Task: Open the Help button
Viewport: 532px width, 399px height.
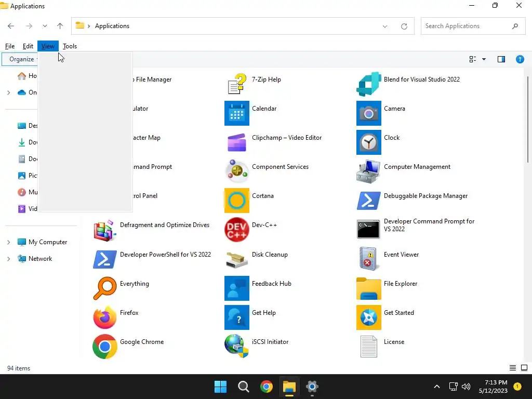Action: click(x=520, y=59)
